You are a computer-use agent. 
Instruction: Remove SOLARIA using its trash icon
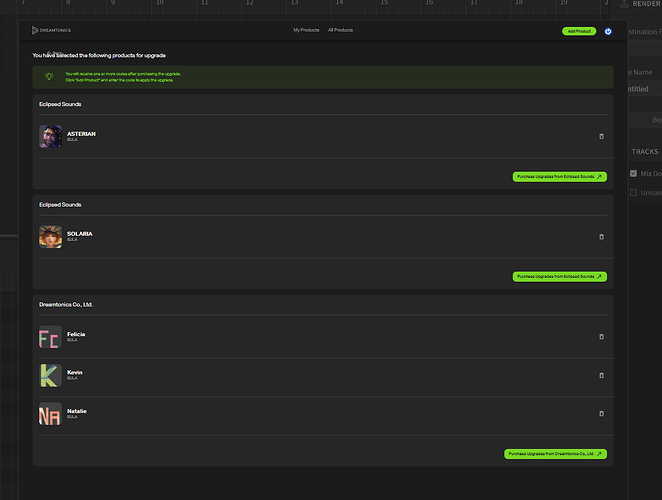coord(602,237)
